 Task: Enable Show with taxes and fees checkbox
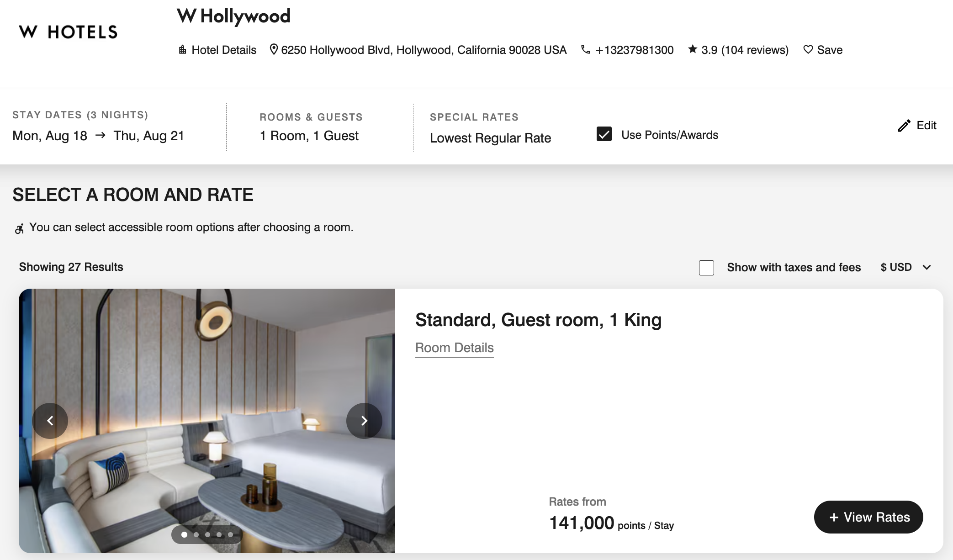point(706,268)
